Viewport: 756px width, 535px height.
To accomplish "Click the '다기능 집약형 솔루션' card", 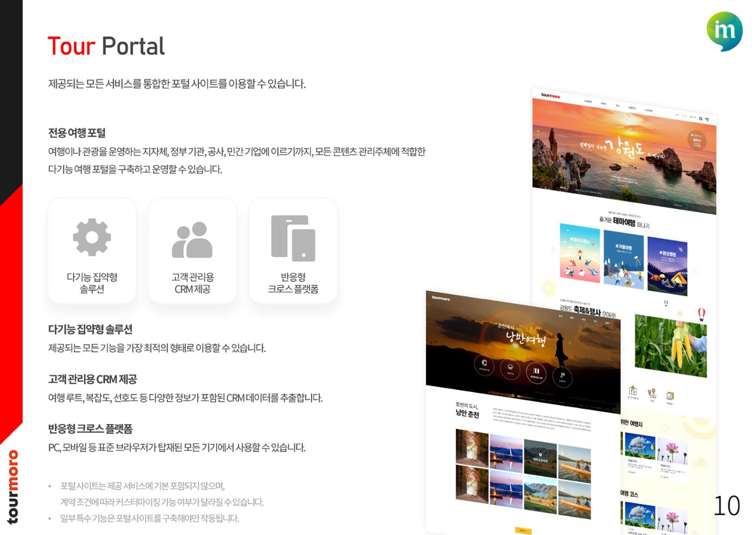I will pyautogui.click(x=92, y=250).
